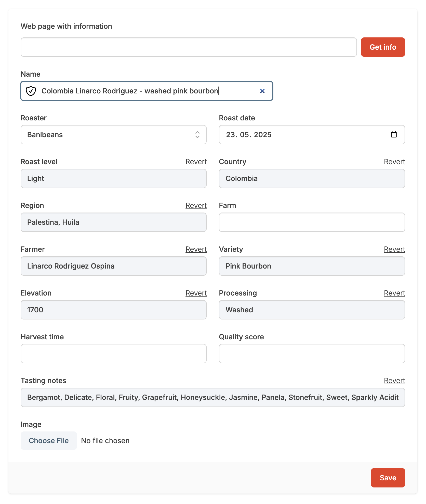
Task: Revert the Variety value
Action: tap(394, 249)
